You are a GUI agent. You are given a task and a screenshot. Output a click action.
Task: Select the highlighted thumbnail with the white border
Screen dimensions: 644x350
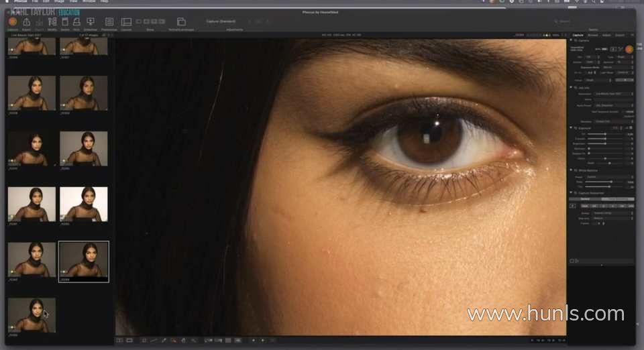click(x=84, y=261)
